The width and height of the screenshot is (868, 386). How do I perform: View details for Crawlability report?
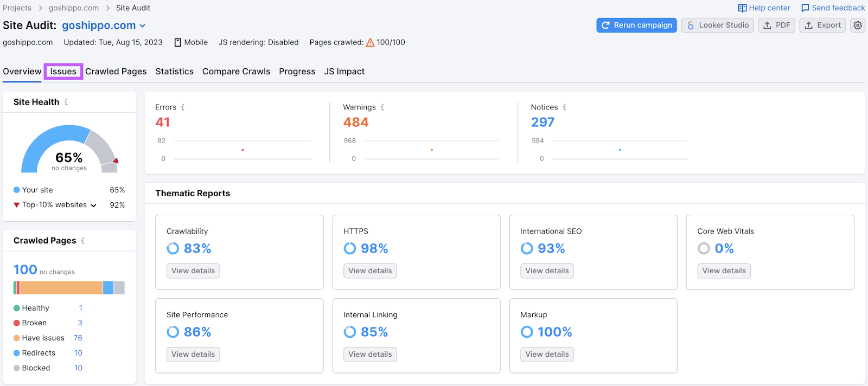(x=193, y=271)
